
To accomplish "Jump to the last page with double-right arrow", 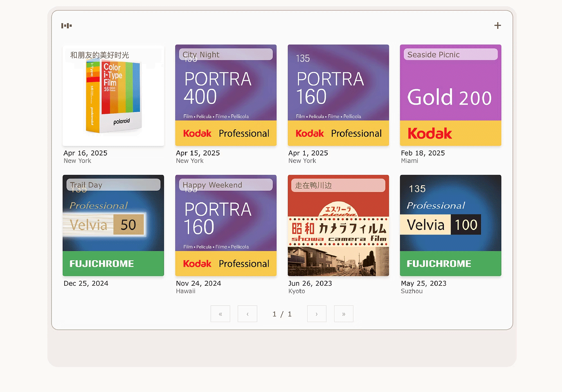I will [344, 314].
